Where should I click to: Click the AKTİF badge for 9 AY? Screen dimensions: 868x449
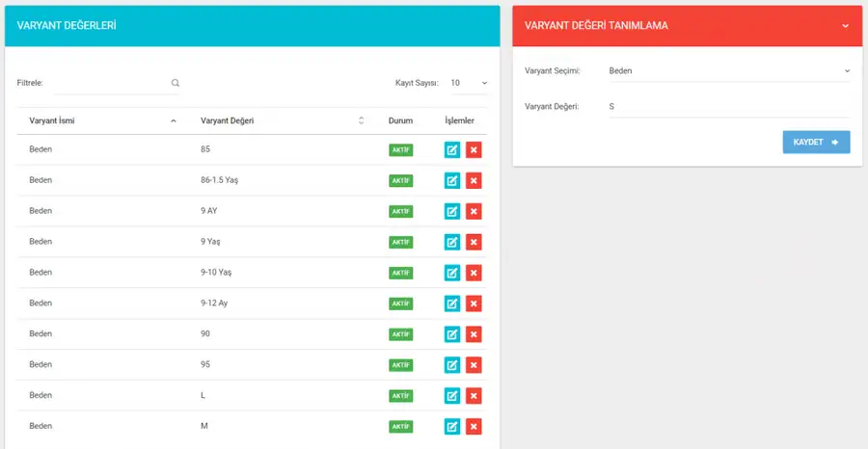pyautogui.click(x=401, y=211)
